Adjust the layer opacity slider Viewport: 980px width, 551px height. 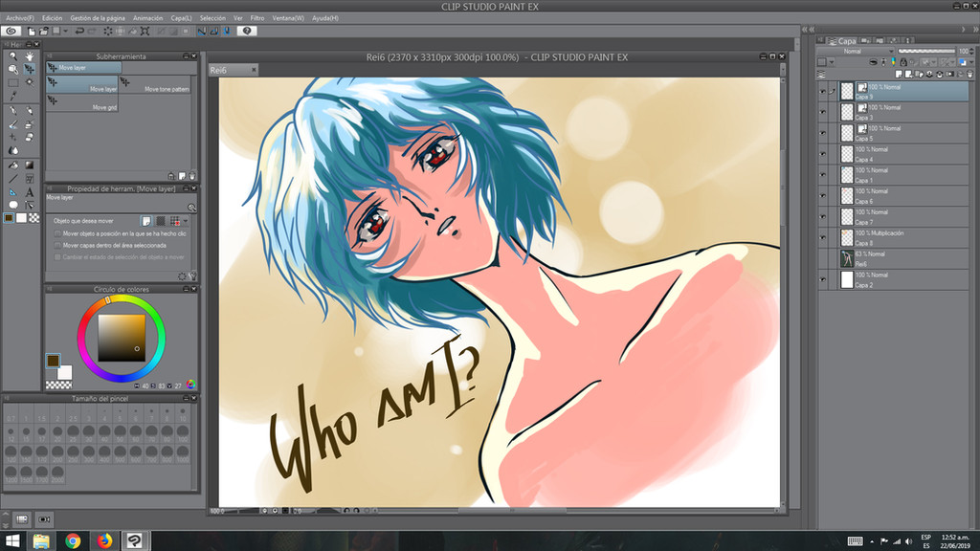(x=926, y=52)
